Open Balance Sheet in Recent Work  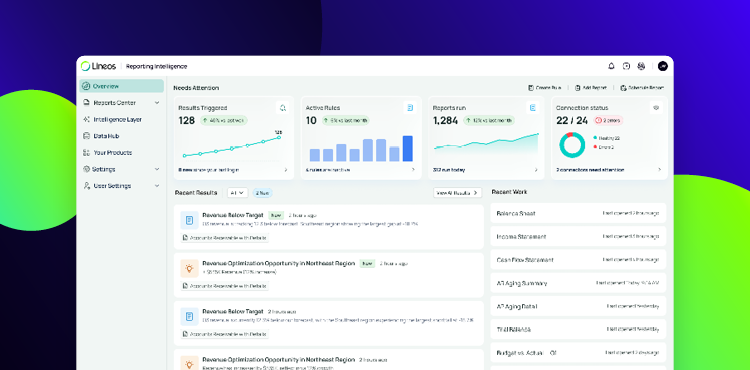(578, 213)
